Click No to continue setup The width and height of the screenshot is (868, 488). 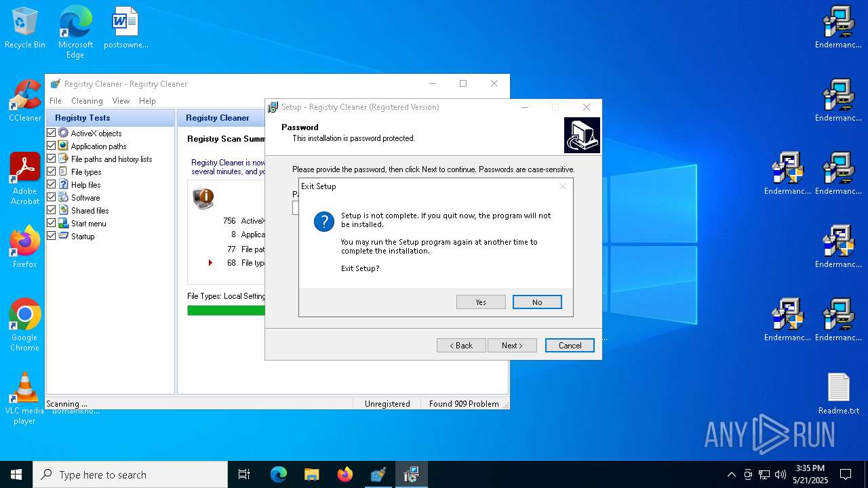[537, 302]
